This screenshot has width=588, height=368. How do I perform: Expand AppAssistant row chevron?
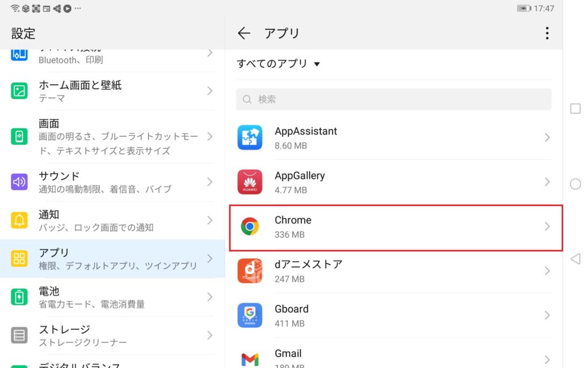click(547, 137)
